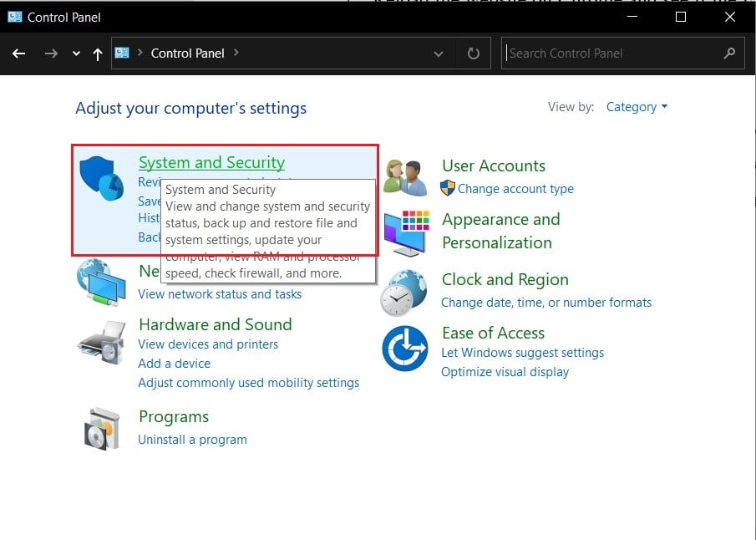The width and height of the screenshot is (756, 540).
Task: Click the Control Panel breadcrumb in address bar
Action: [x=187, y=53]
